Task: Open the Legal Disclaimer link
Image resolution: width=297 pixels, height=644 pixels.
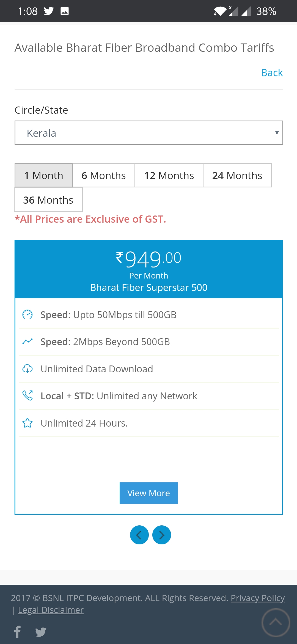Action: pyautogui.click(x=51, y=610)
